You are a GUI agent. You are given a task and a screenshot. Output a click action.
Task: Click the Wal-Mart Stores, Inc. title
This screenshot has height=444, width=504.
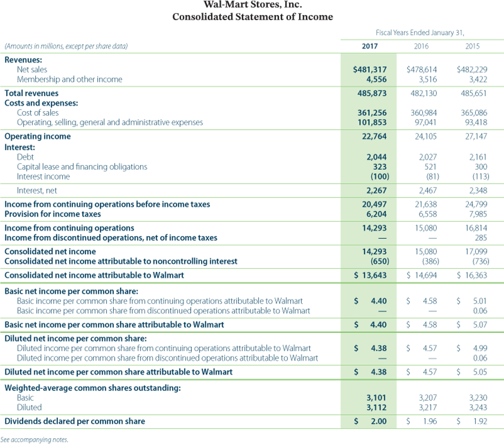pos(252,6)
